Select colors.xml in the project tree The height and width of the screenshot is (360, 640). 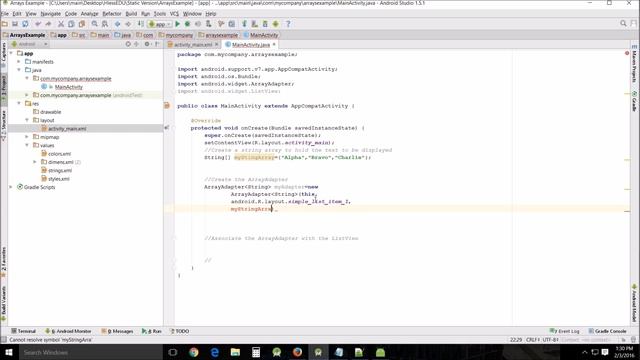59,154
